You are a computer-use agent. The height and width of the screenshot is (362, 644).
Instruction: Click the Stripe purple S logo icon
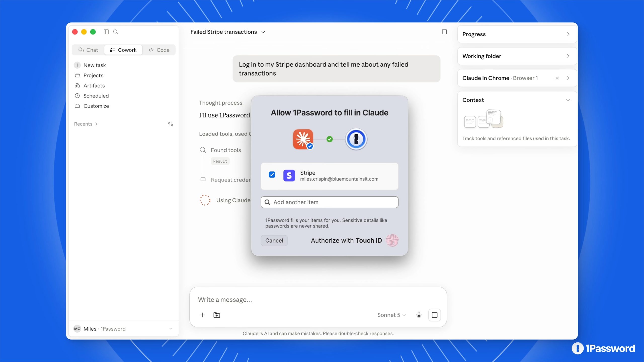[289, 175]
